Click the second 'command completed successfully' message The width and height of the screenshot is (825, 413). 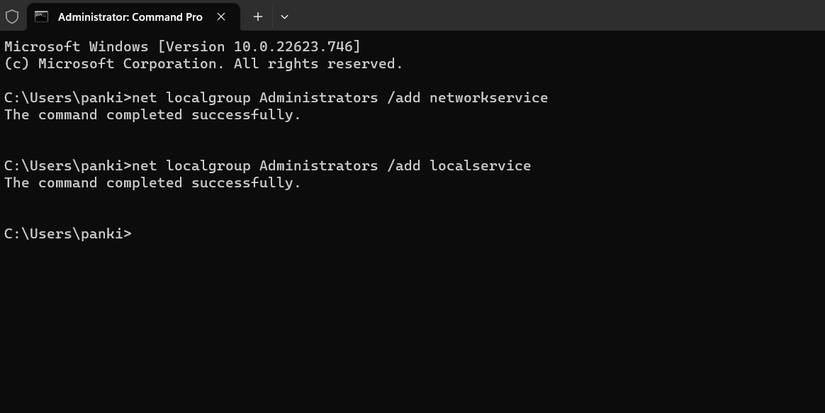coord(152,183)
